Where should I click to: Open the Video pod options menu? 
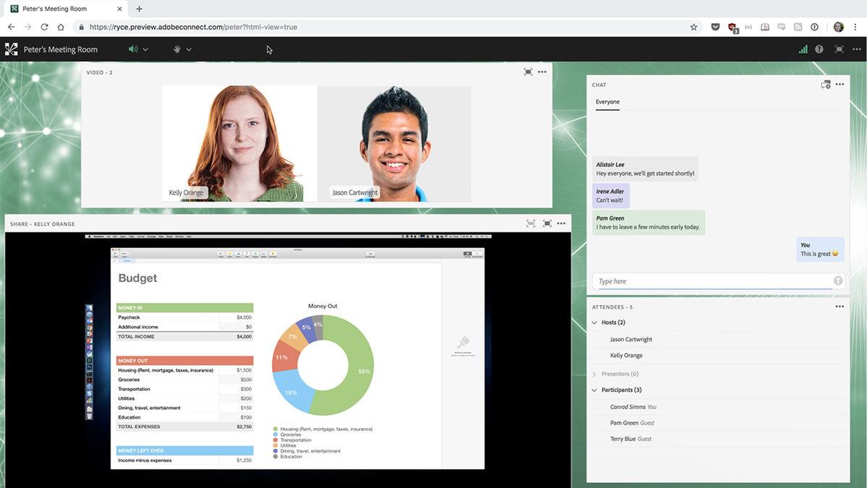tap(542, 72)
